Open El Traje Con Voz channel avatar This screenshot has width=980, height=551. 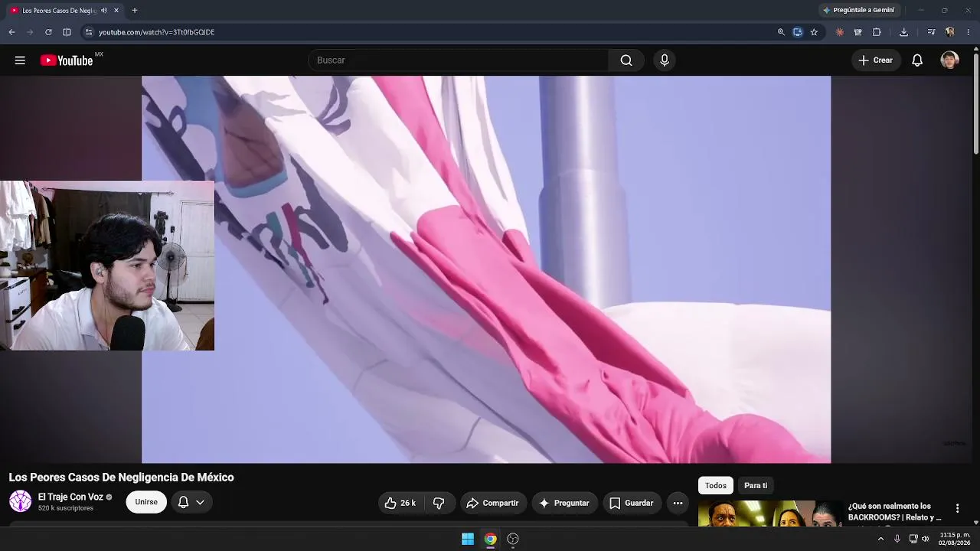[x=20, y=502]
